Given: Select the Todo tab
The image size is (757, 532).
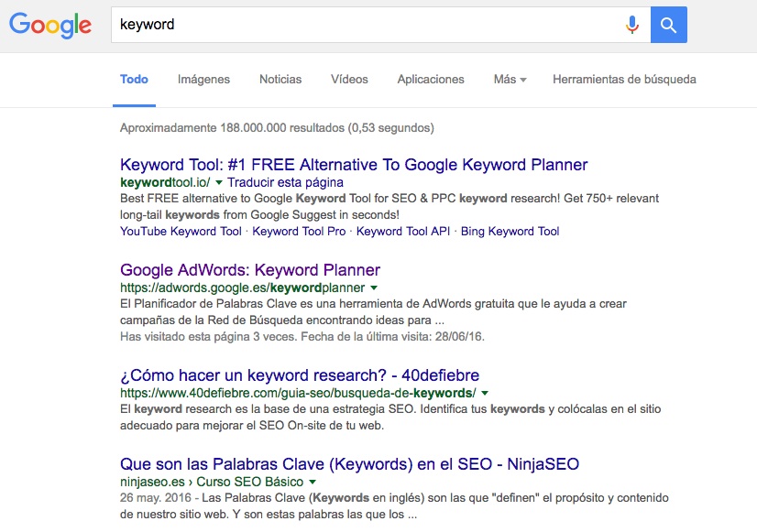Looking at the screenshot, I should (x=134, y=79).
